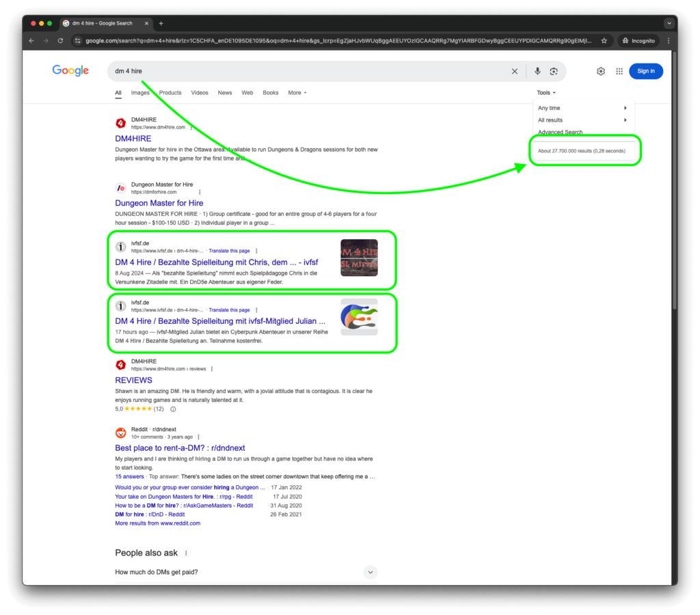
Task: Switch to the Images tab
Action: 140,93
